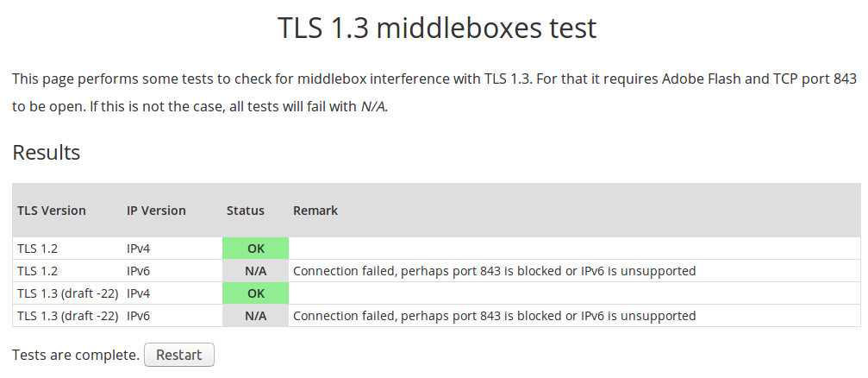The width and height of the screenshot is (868, 378).
Task: Click the green OK status for TLS 1.2 IPv4
Action: tap(256, 249)
